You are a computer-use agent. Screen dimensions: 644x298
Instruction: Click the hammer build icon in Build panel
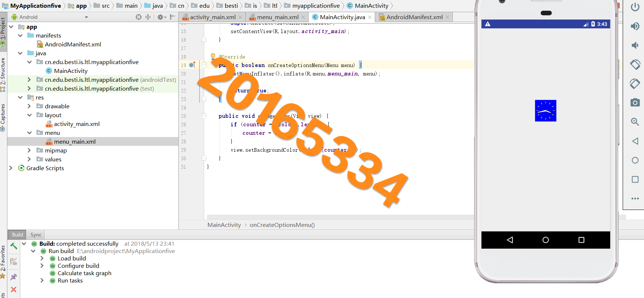pyautogui.click(x=14, y=246)
